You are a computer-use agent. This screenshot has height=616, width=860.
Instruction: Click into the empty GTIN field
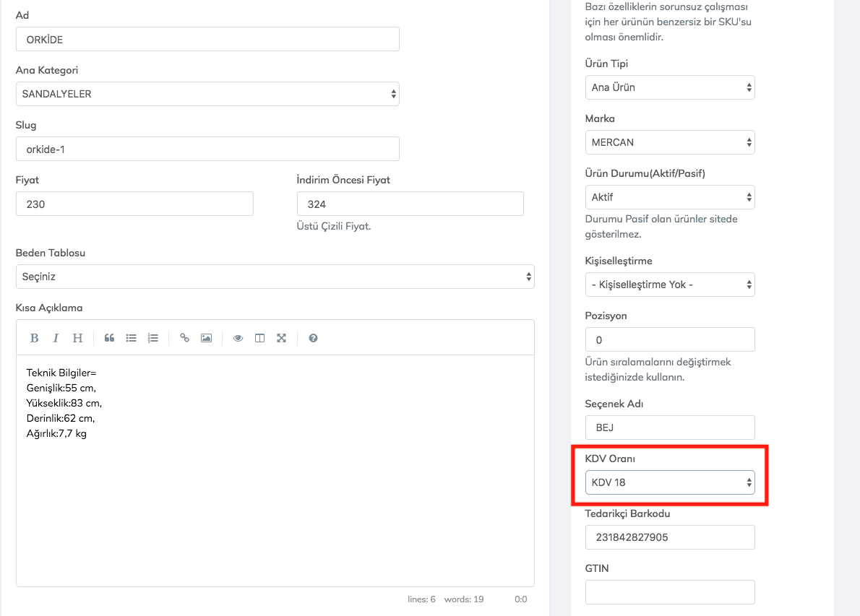pyautogui.click(x=669, y=592)
